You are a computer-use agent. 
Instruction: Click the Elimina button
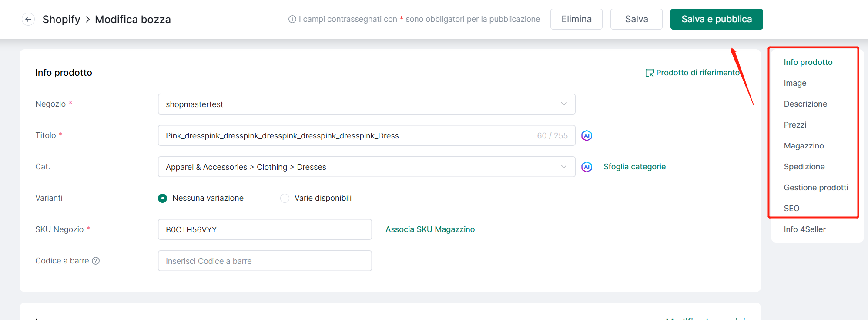click(576, 19)
